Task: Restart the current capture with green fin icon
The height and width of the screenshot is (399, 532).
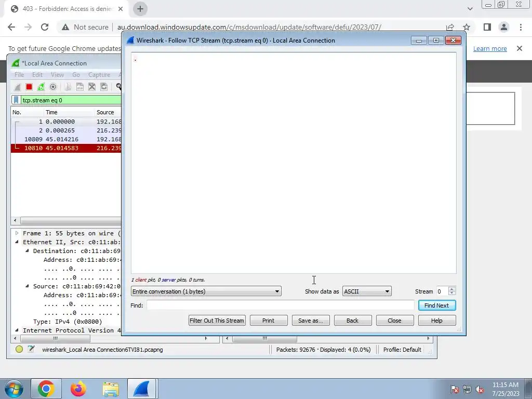Action: [x=41, y=87]
